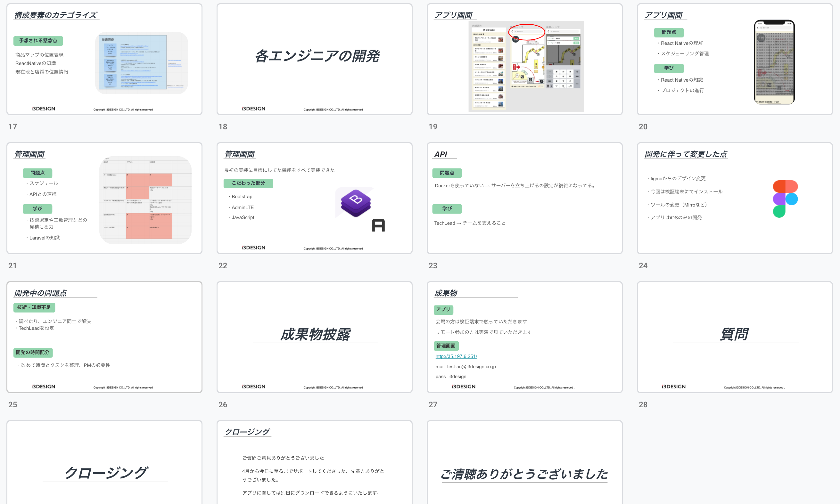840x504 pixels.
Task: Select slide 28 質問
Action: pyautogui.click(x=735, y=337)
